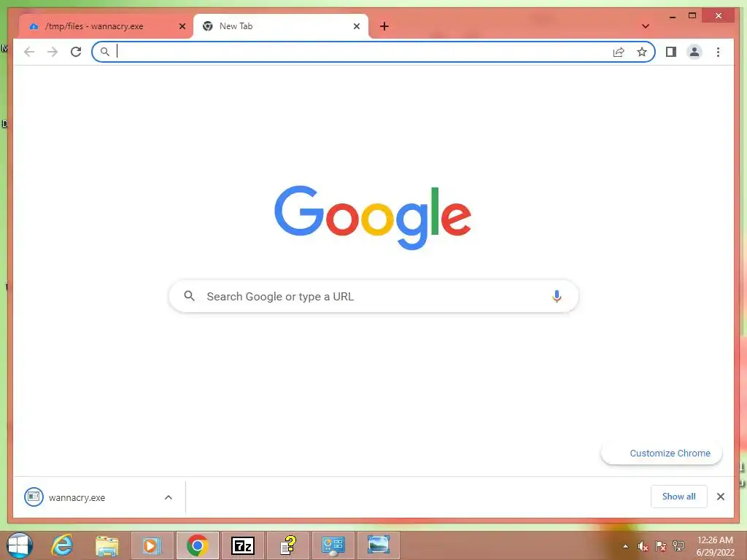The image size is (747, 560).
Task: Minimize the Chrome window
Action: pyautogui.click(x=672, y=17)
